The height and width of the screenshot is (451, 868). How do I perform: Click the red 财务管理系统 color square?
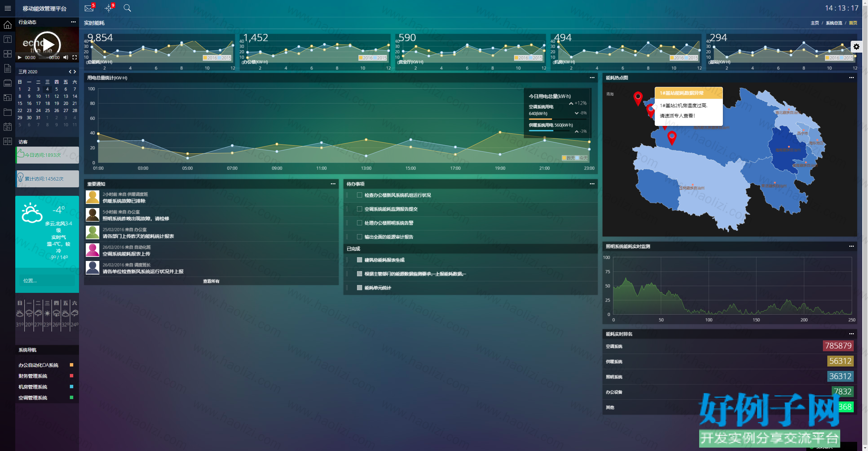click(x=72, y=376)
